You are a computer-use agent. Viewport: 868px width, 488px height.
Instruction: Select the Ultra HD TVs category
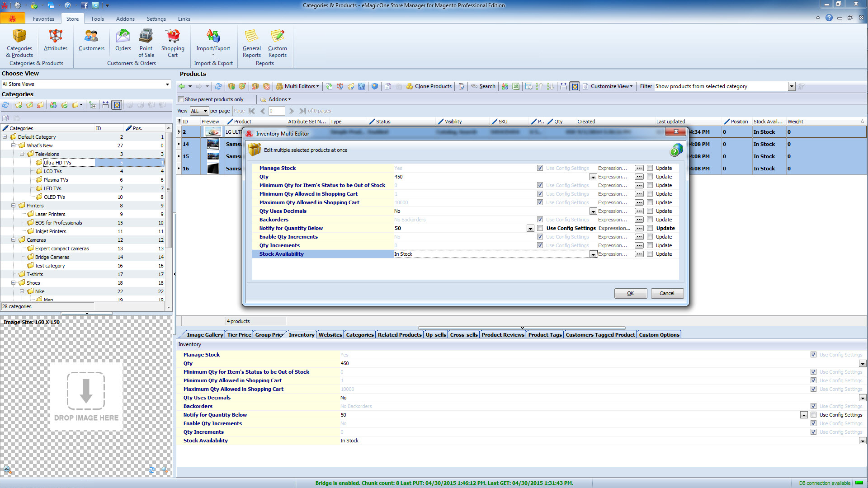tap(57, 163)
